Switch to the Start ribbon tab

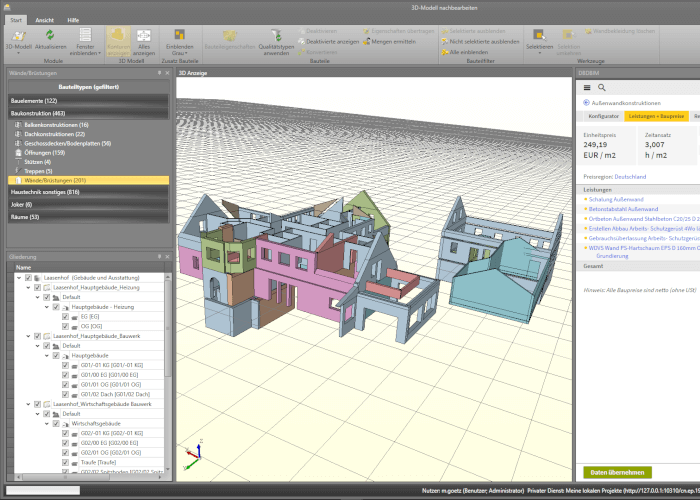16,20
